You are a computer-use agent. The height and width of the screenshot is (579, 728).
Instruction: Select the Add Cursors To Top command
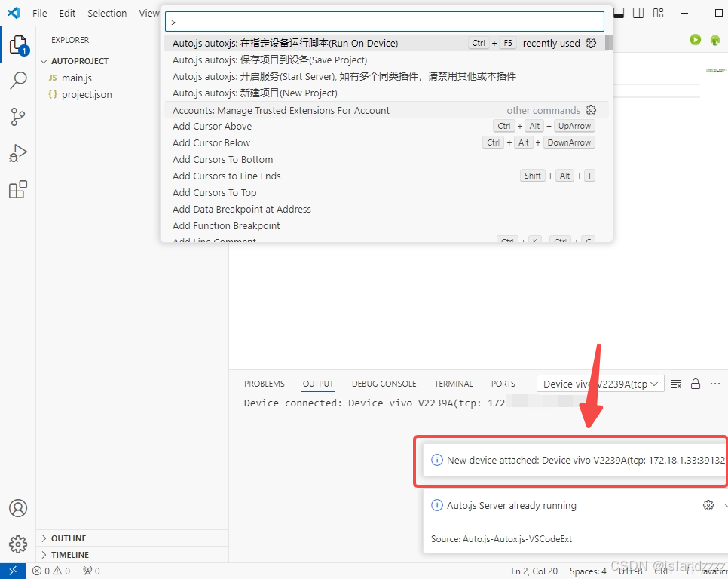(x=385, y=193)
